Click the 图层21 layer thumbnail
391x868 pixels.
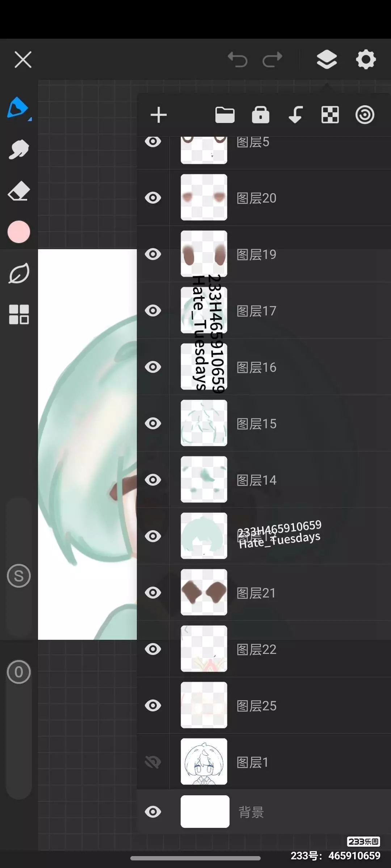(204, 592)
